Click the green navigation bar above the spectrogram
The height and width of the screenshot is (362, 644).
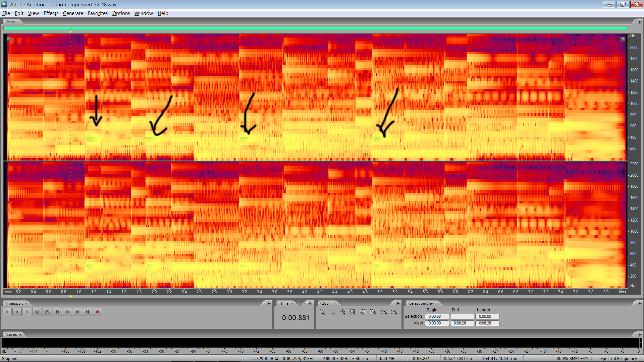tap(315, 28)
